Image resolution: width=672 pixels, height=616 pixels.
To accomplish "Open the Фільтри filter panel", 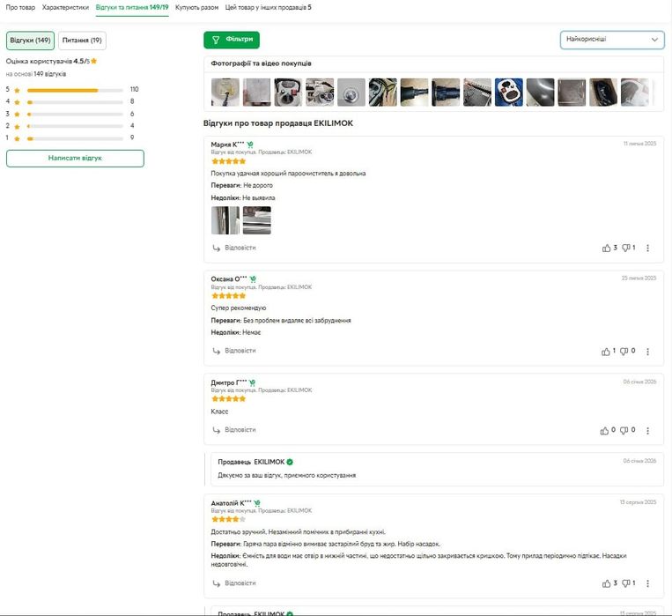I will click(x=232, y=40).
